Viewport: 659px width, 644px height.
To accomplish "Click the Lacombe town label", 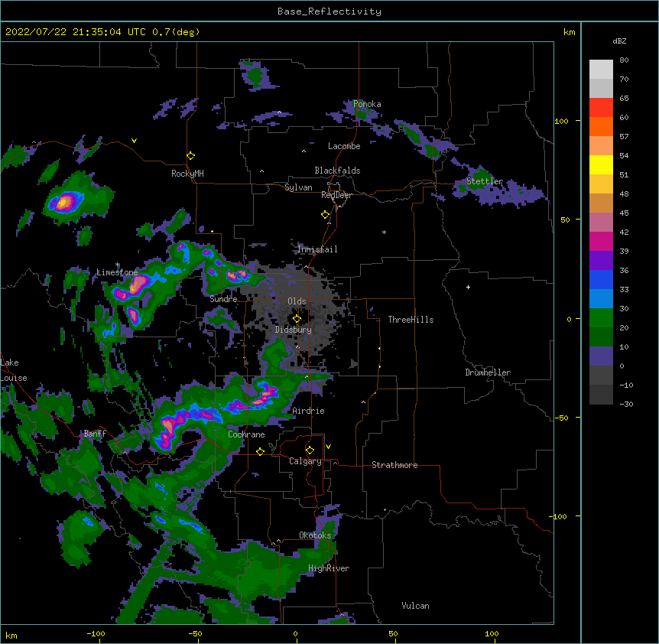I will pos(344,146).
